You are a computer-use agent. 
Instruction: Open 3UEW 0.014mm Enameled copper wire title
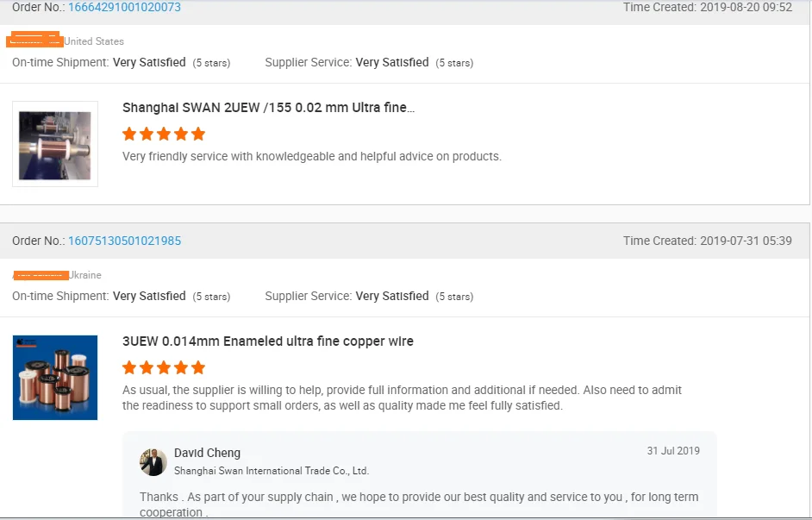[268, 341]
